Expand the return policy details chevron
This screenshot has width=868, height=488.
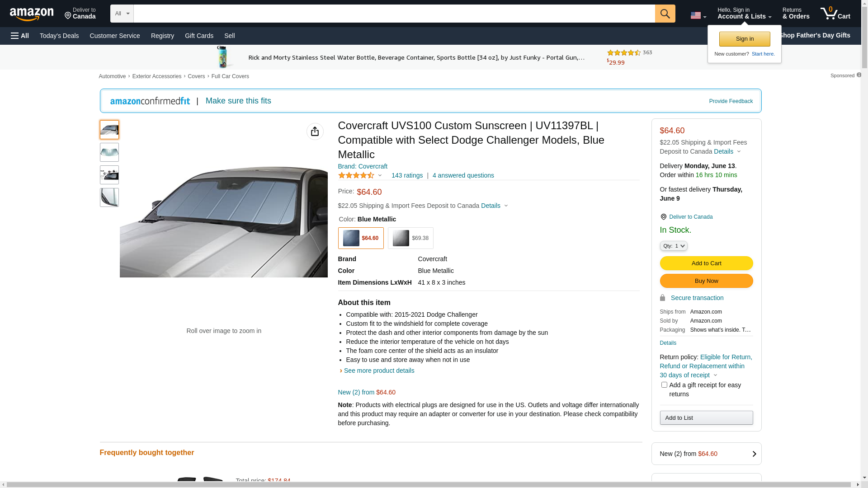coord(715,375)
